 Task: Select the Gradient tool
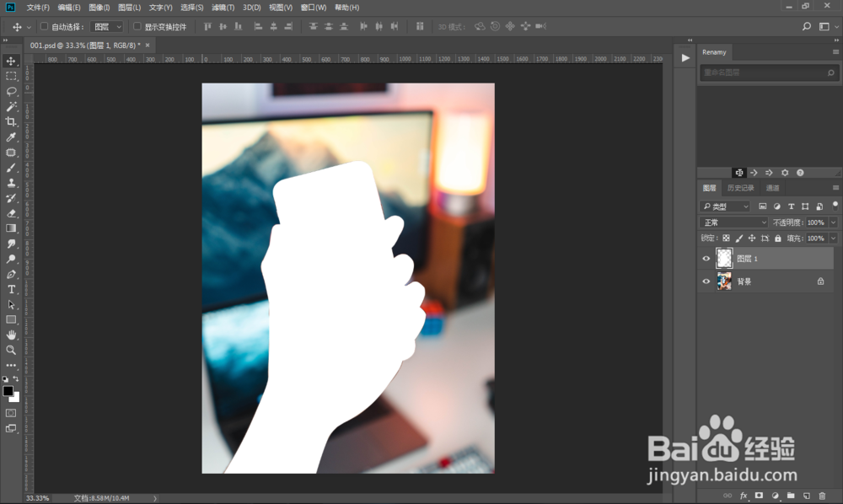(11, 228)
